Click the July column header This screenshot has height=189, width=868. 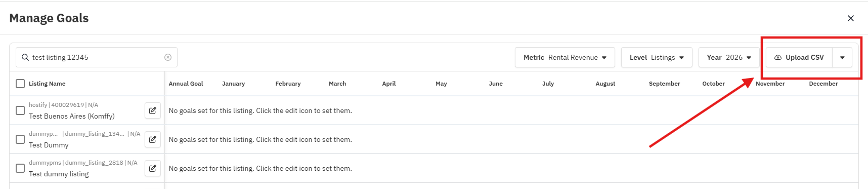548,84
